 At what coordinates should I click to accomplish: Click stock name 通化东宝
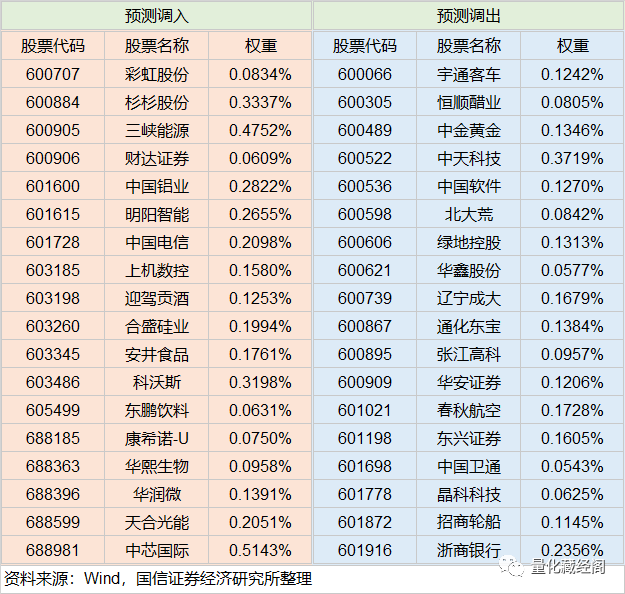468,327
